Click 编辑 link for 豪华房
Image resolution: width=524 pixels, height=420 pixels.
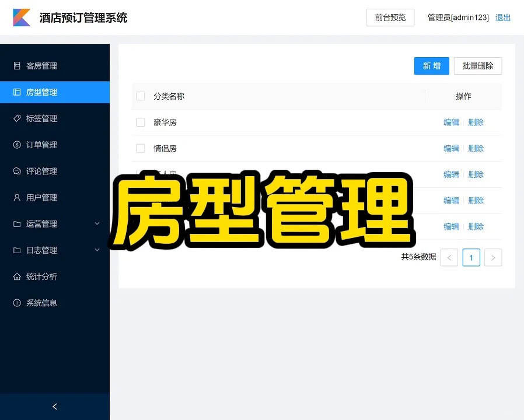click(451, 123)
